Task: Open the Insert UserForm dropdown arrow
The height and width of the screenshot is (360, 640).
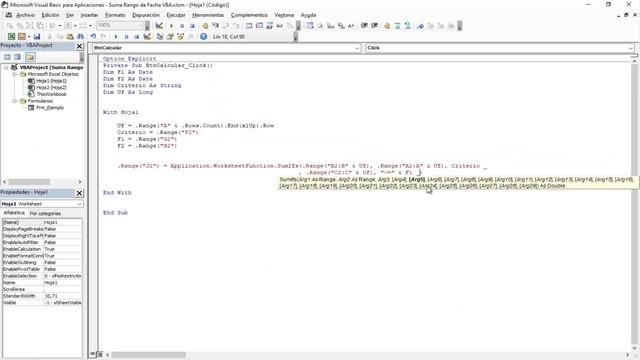Action: pos(29,37)
